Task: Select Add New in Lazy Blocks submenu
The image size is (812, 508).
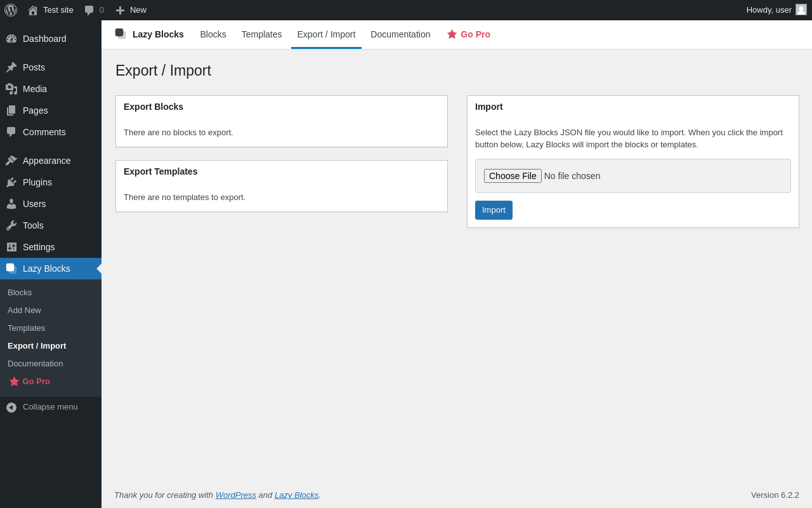Action: [24, 311]
